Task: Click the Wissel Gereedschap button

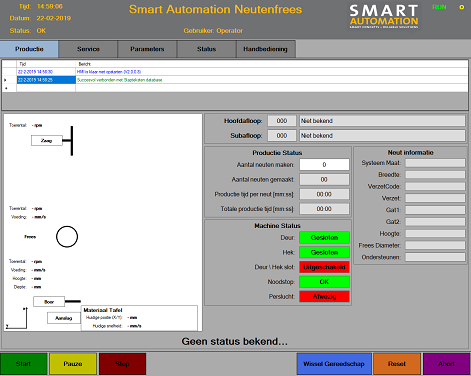Action: point(334,364)
